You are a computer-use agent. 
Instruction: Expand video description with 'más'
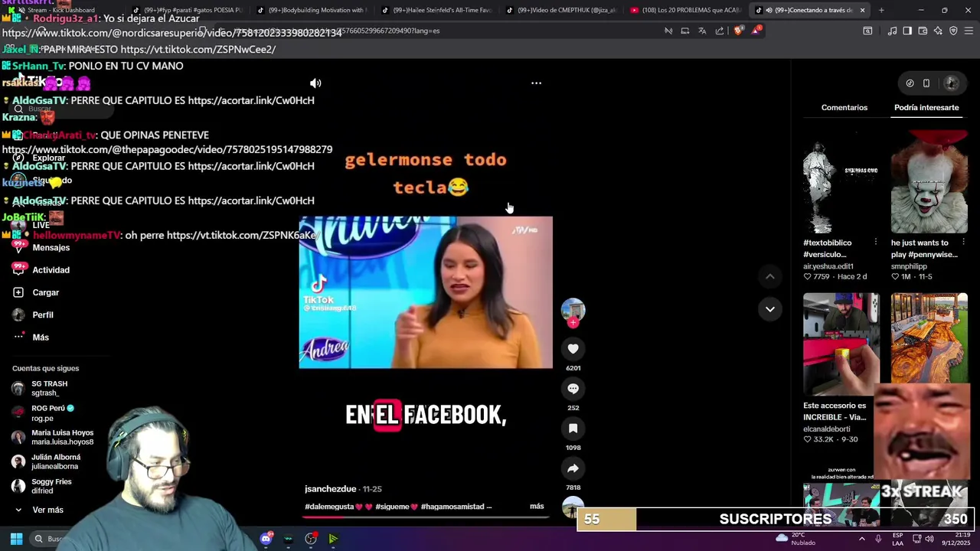pyautogui.click(x=537, y=507)
